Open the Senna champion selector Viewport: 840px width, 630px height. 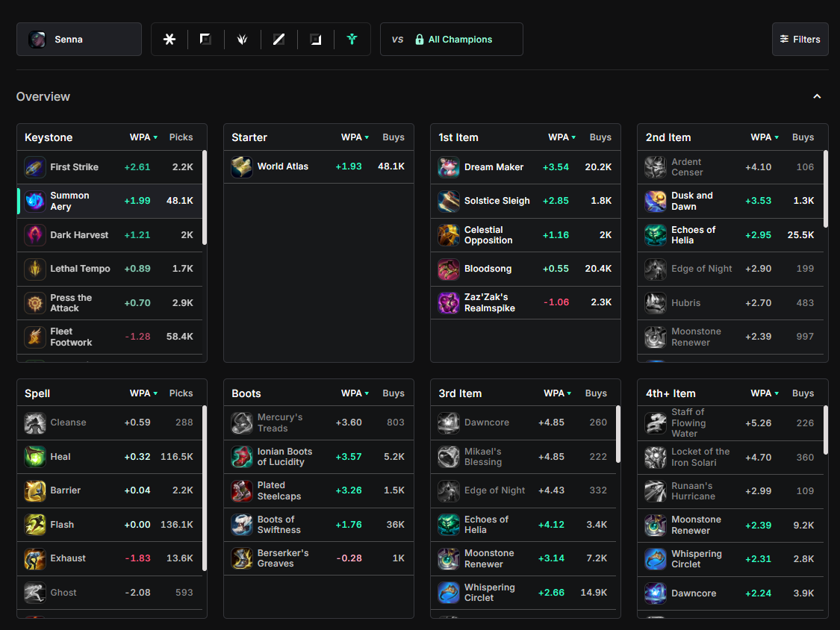click(x=79, y=39)
